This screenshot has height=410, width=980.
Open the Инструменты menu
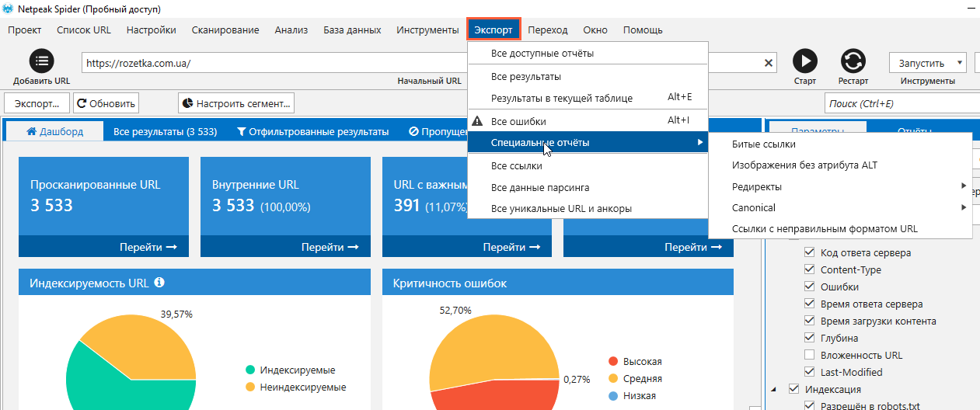tap(427, 30)
